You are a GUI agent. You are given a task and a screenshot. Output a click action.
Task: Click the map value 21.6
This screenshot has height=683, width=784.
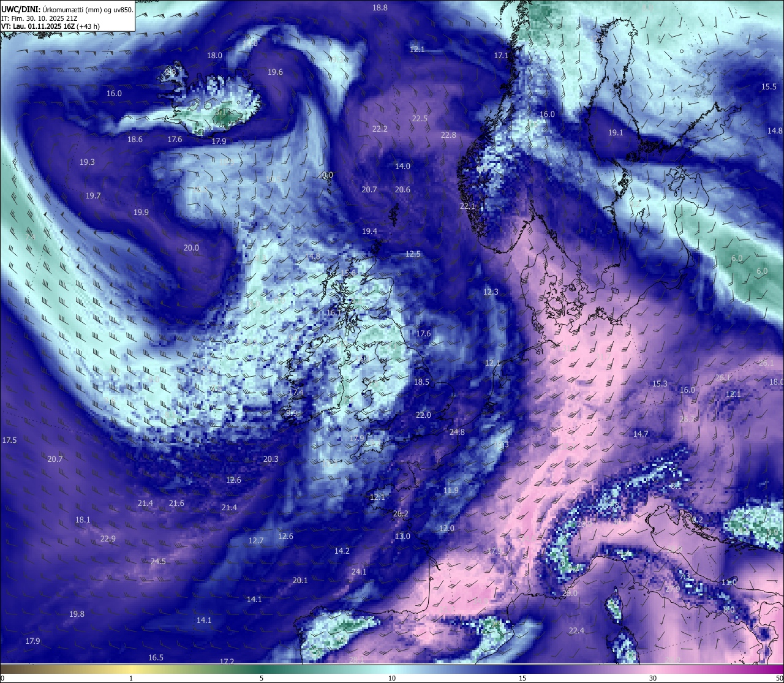click(x=176, y=503)
